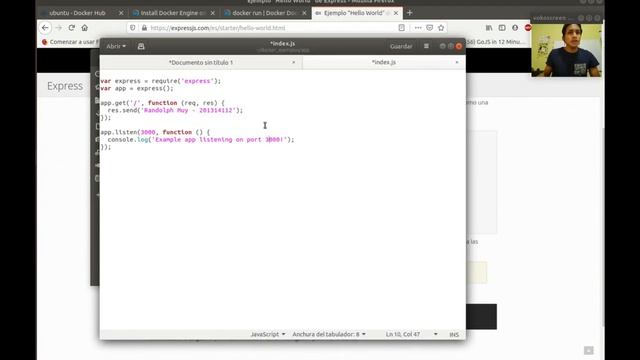
Task: Bookmark this page with star icon
Action: [441, 28]
